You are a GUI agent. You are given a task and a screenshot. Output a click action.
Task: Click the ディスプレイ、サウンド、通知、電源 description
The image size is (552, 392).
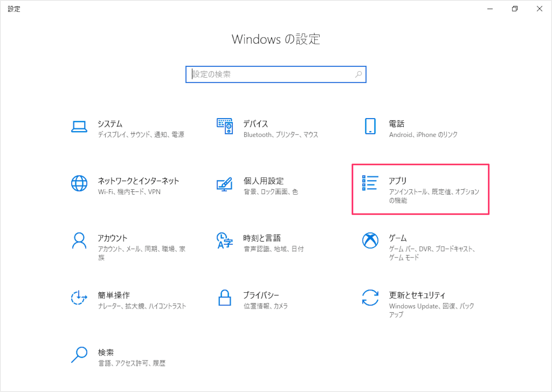pos(141,135)
